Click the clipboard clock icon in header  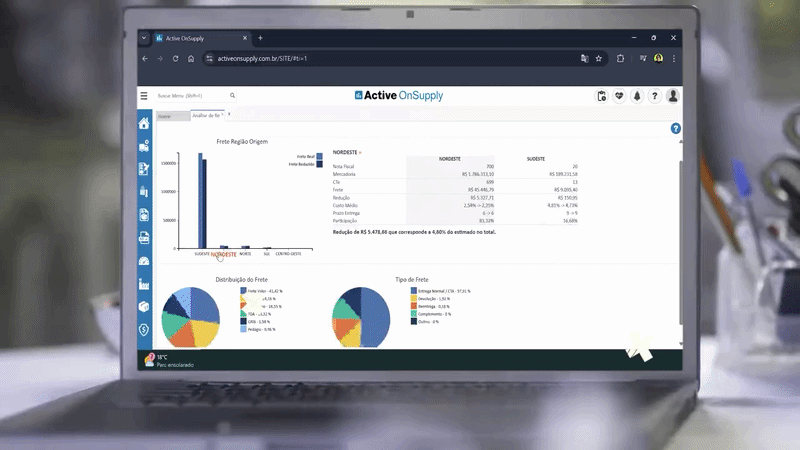coord(602,96)
